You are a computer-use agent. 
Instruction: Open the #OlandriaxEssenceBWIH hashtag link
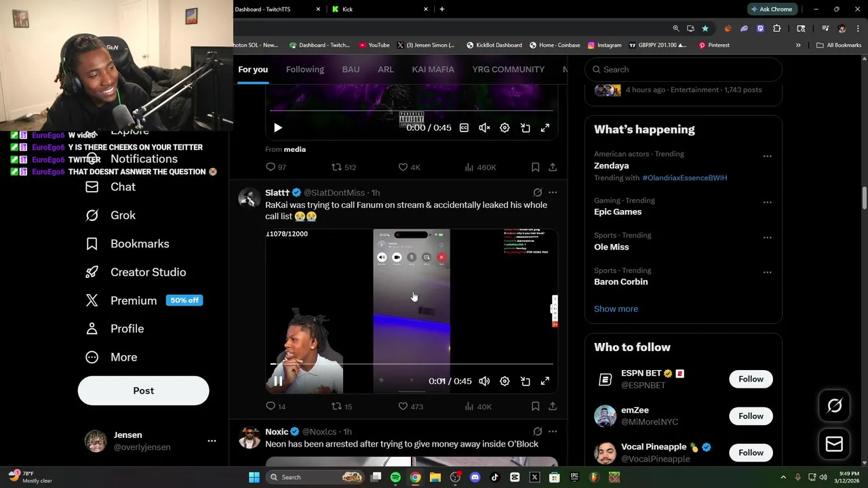point(684,178)
